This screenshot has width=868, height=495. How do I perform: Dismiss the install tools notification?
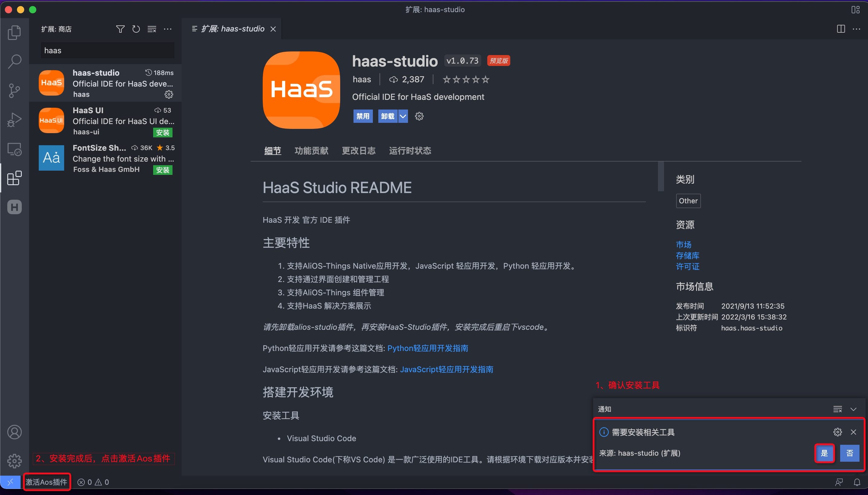point(853,432)
